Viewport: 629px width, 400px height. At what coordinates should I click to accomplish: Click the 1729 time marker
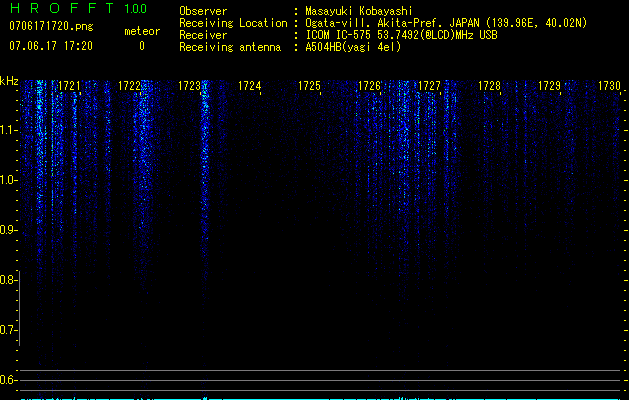[x=549, y=86]
